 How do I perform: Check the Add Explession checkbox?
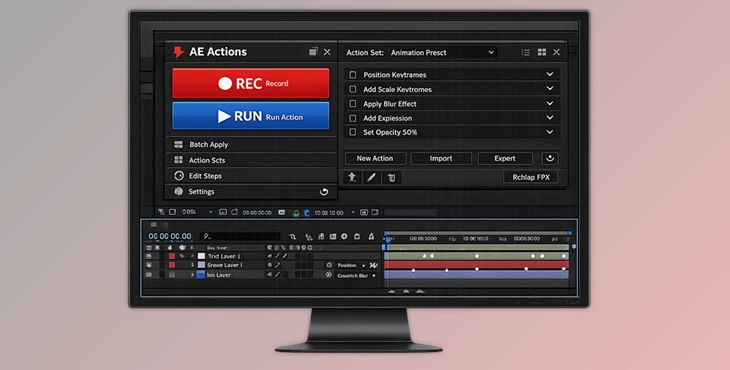pyautogui.click(x=353, y=118)
